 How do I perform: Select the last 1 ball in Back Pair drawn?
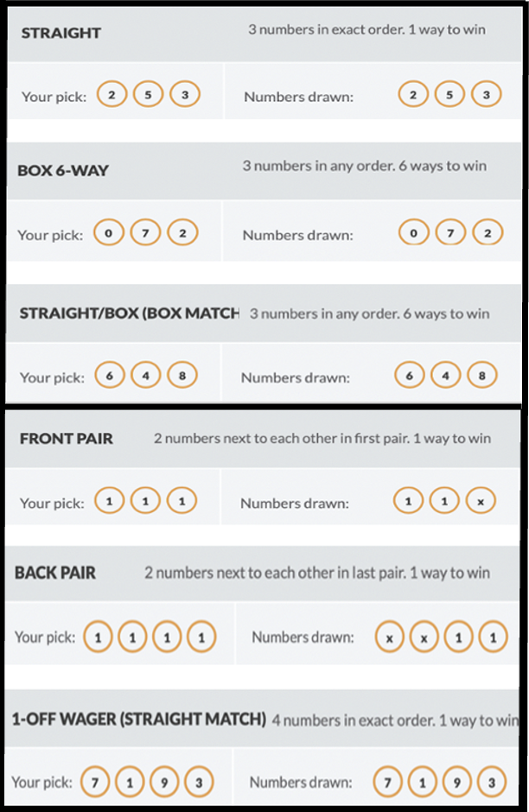click(493, 637)
